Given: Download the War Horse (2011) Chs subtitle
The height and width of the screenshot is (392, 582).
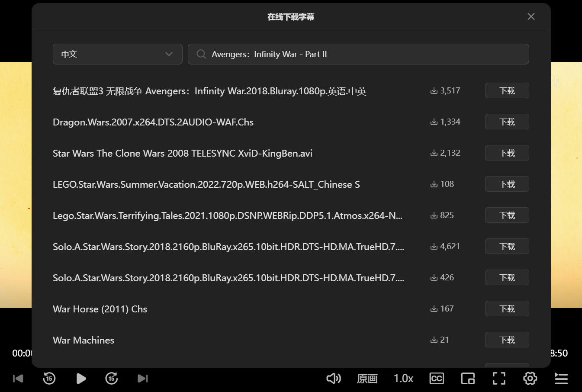Looking at the screenshot, I should pos(507,308).
